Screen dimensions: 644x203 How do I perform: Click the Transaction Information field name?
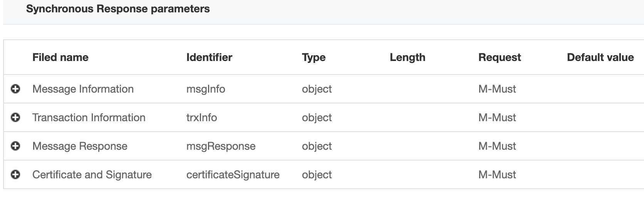(89, 118)
